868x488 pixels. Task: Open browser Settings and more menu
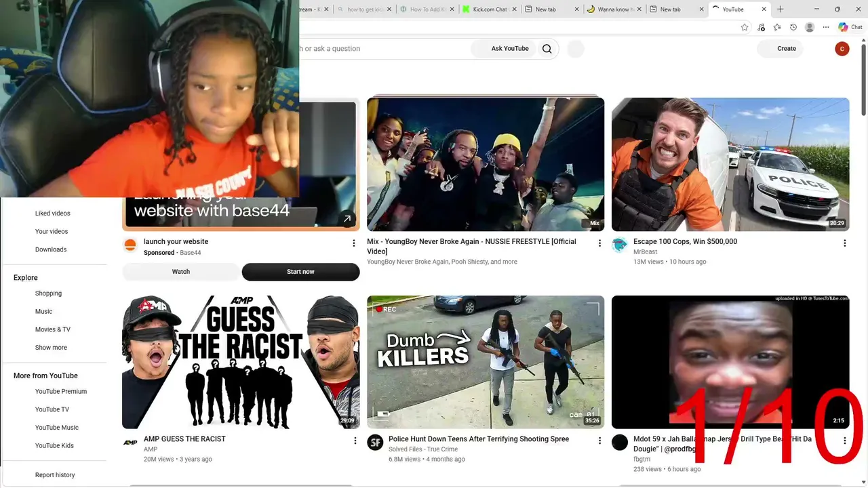pos(826,27)
